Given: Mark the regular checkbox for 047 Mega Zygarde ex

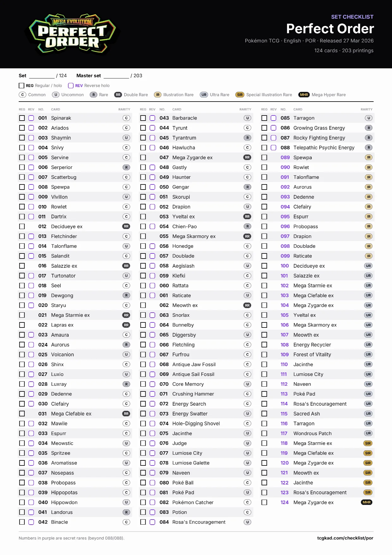Looking at the screenshot, I should point(143,157).
